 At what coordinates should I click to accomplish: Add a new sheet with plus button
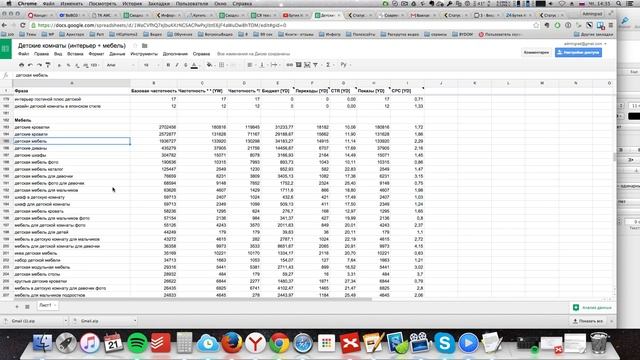click(17, 307)
